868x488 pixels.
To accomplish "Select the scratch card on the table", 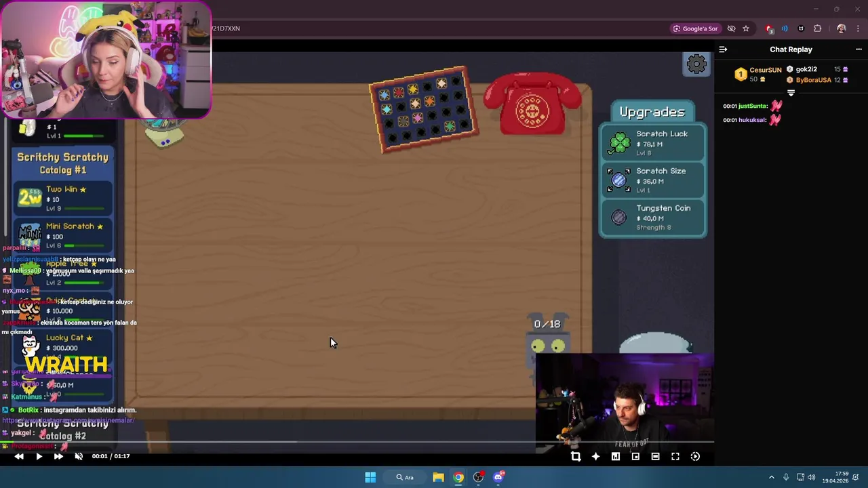I will (x=424, y=108).
